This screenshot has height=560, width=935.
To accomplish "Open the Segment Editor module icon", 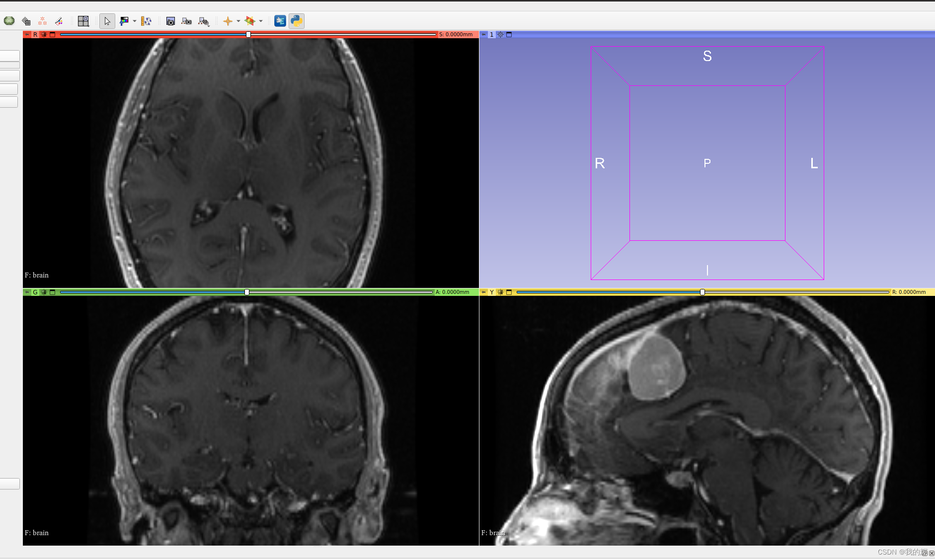I will 59,21.
